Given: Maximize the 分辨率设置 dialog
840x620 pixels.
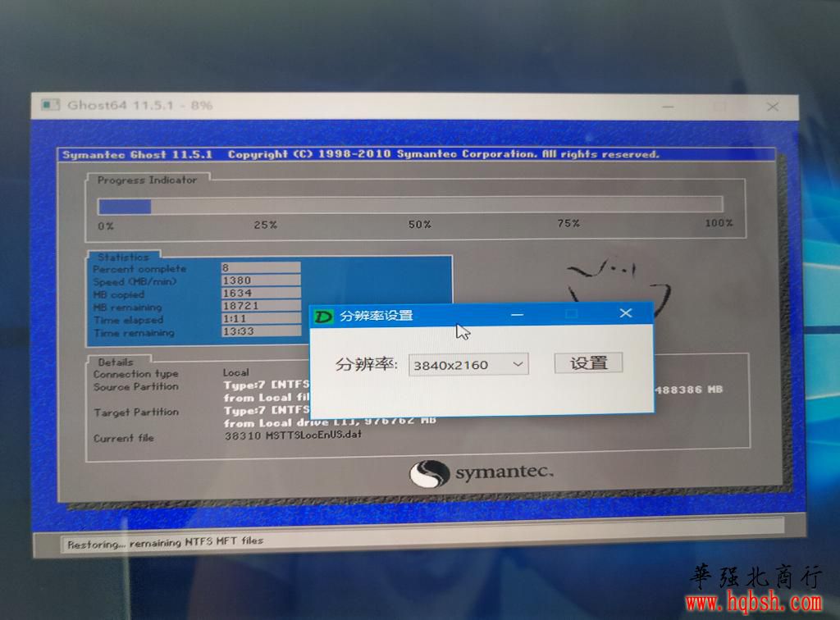Looking at the screenshot, I should point(572,314).
